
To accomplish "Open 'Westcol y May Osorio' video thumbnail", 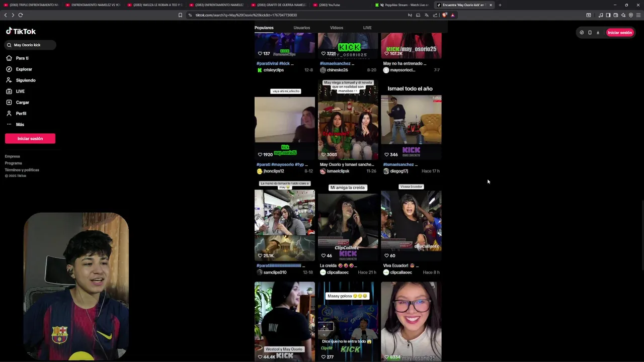I will click(285, 322).
